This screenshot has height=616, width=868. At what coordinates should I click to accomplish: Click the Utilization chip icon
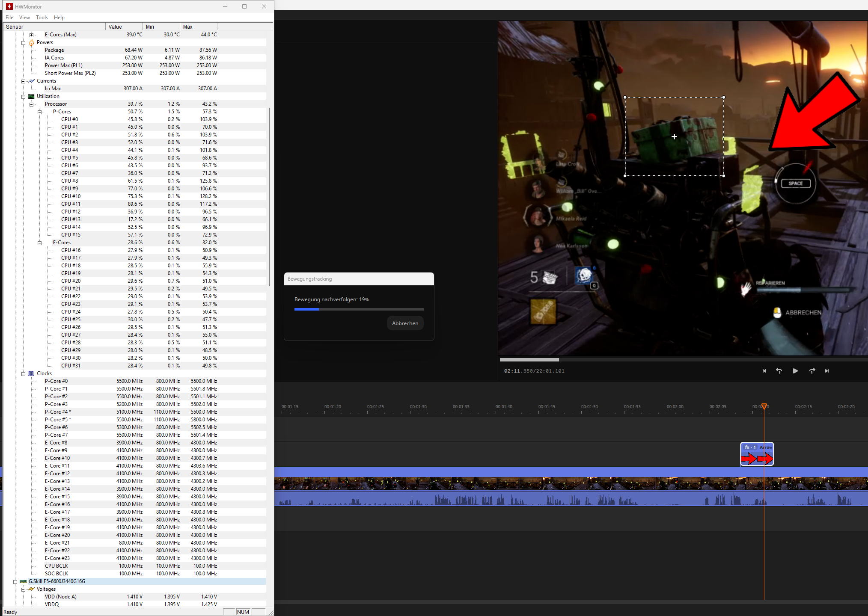point(31,96)
